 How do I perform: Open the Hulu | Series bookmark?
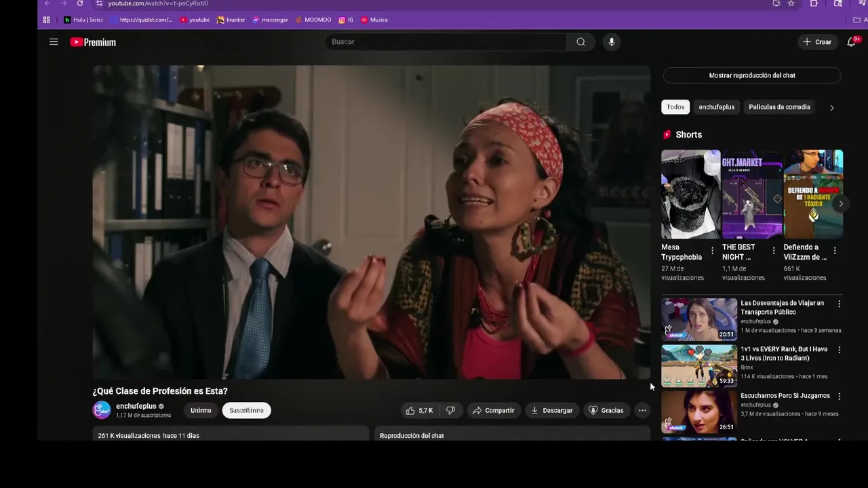coord(83,20)
